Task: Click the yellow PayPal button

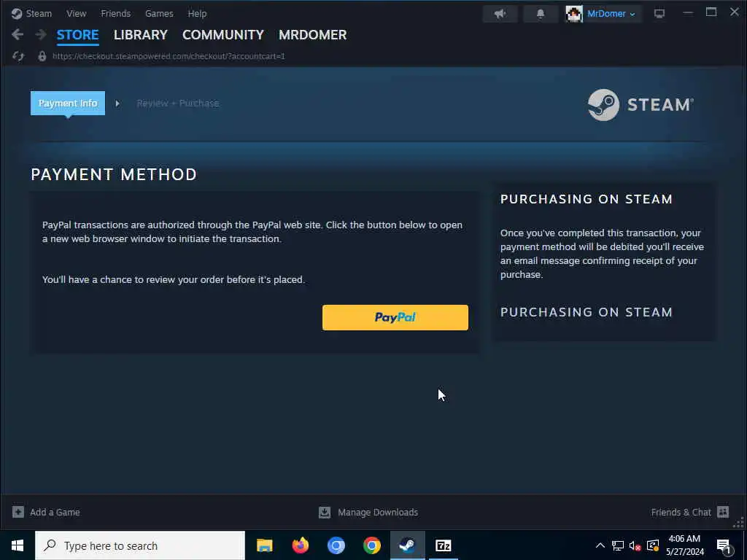Action: tap(395, 317)
